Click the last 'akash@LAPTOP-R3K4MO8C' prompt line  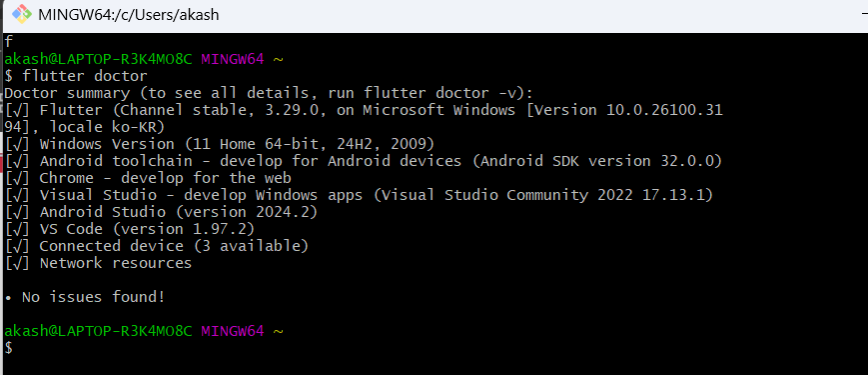(x=144, y=331)
